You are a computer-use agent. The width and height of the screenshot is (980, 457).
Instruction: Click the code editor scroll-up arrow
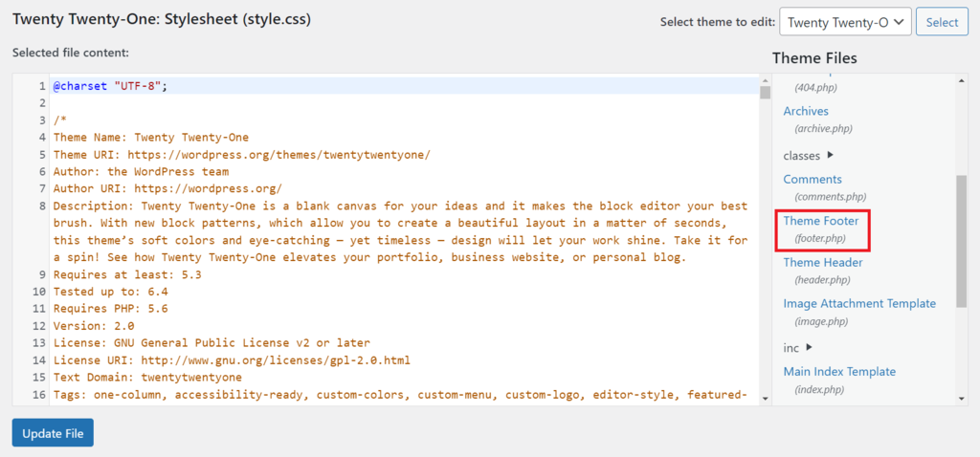click(765, 80)
